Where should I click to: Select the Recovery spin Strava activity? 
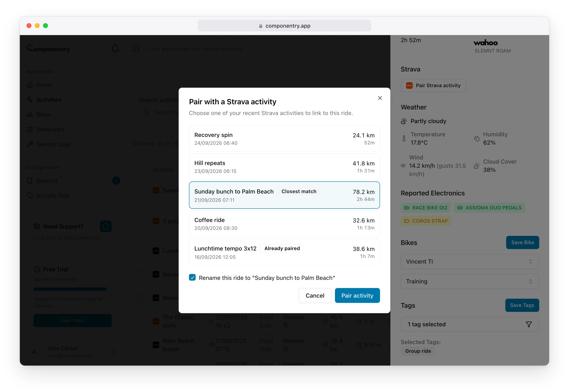tap(284, 139)
